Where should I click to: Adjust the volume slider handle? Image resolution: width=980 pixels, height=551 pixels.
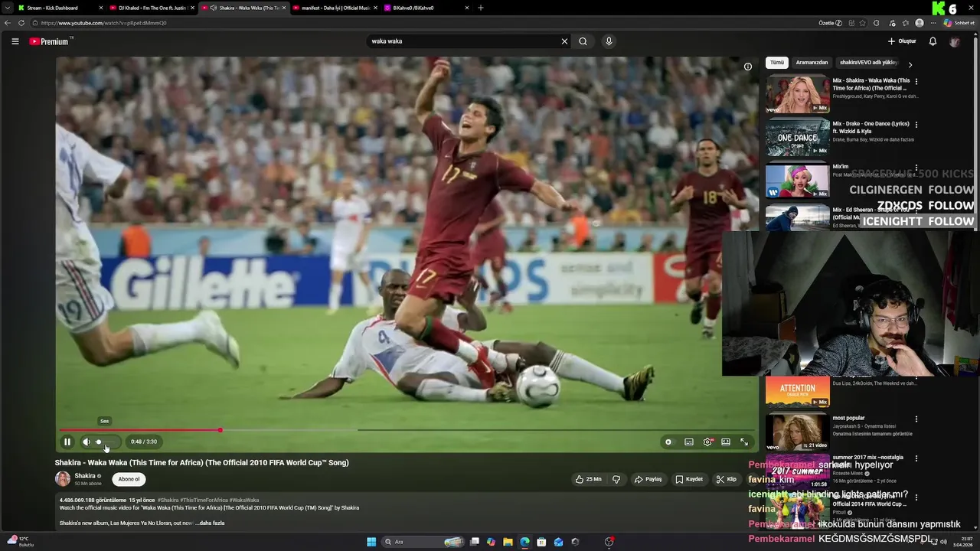[x=98, y=442]
